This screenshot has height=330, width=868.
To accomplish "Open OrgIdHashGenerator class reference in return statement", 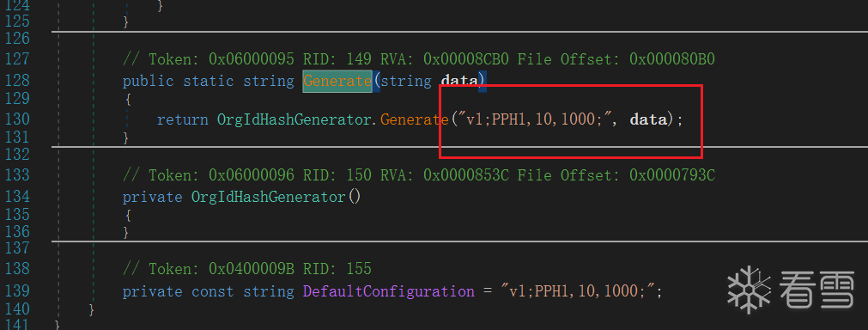I will pos(294,119).
